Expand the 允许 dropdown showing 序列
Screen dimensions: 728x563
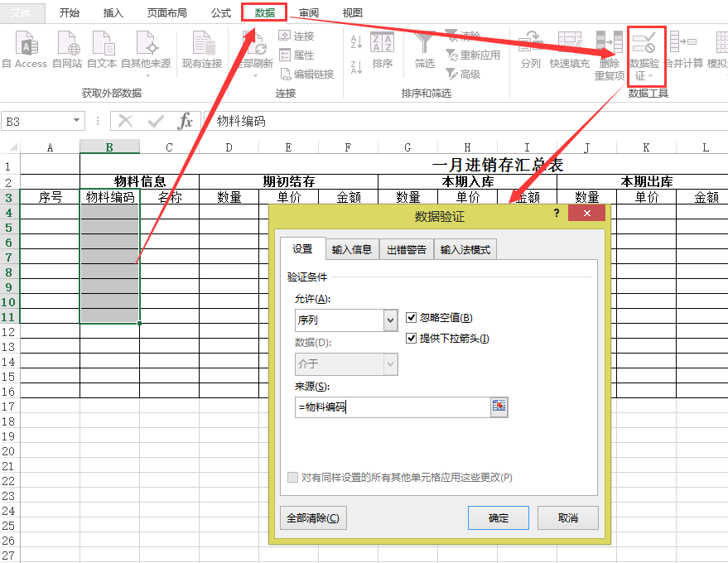(x=391, y=320)
